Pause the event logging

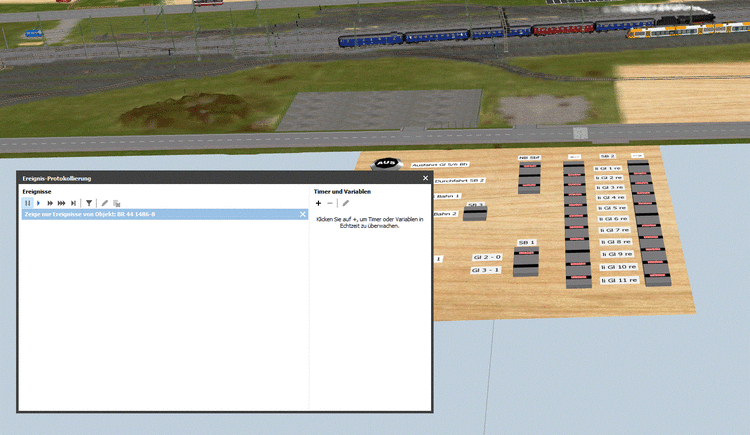[28, 203]
